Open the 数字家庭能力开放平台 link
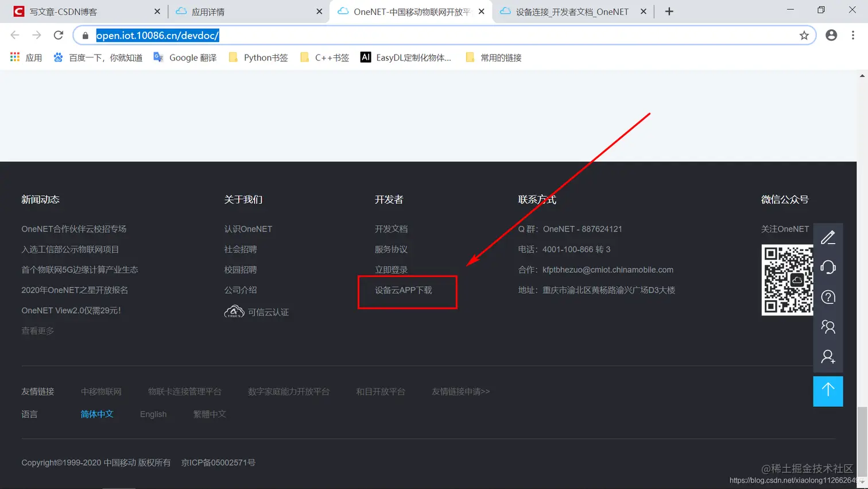Screen dimensions: 868x489 click(289, 391)
